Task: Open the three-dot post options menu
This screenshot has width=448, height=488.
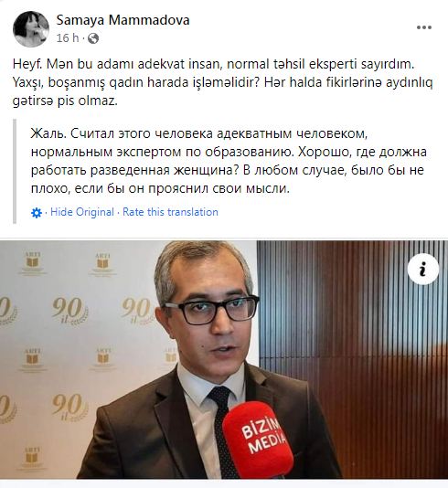Action: coord(424,27)
